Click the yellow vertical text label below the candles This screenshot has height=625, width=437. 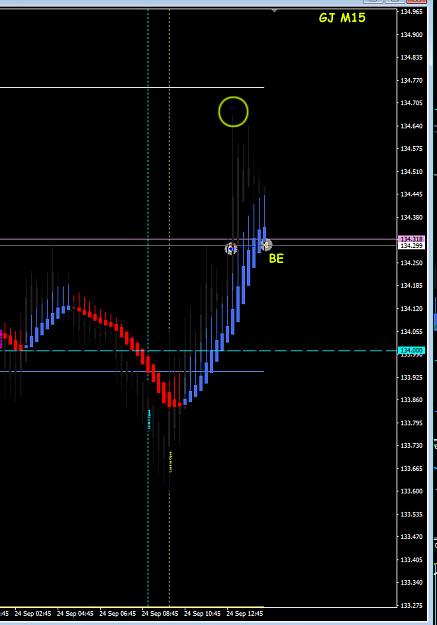pos(171,462)
